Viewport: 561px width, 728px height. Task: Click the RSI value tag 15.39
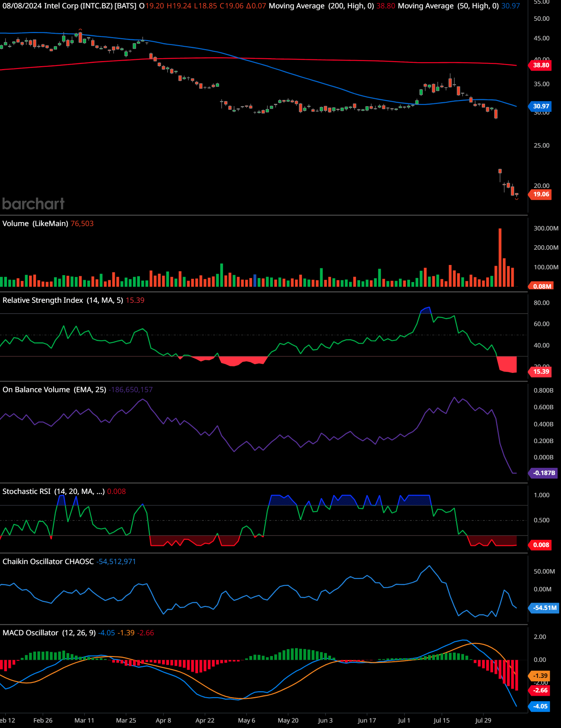(541, 371)
